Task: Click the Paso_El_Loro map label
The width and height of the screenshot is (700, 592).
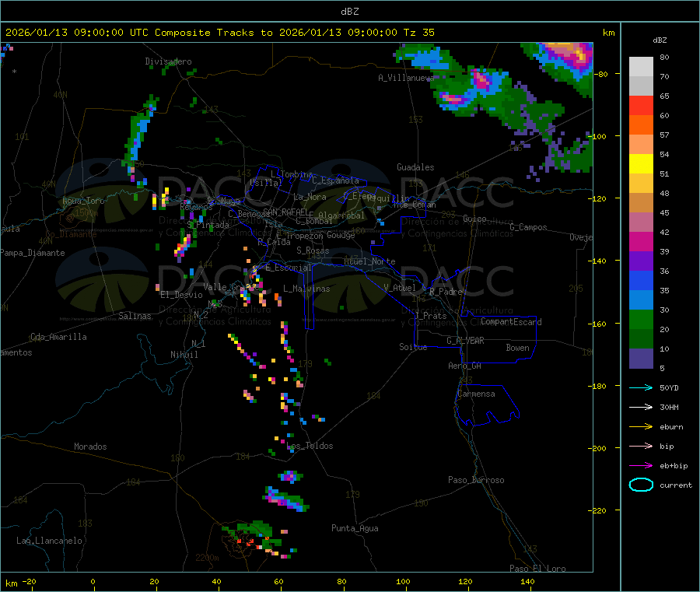Action: coord(537,569)
